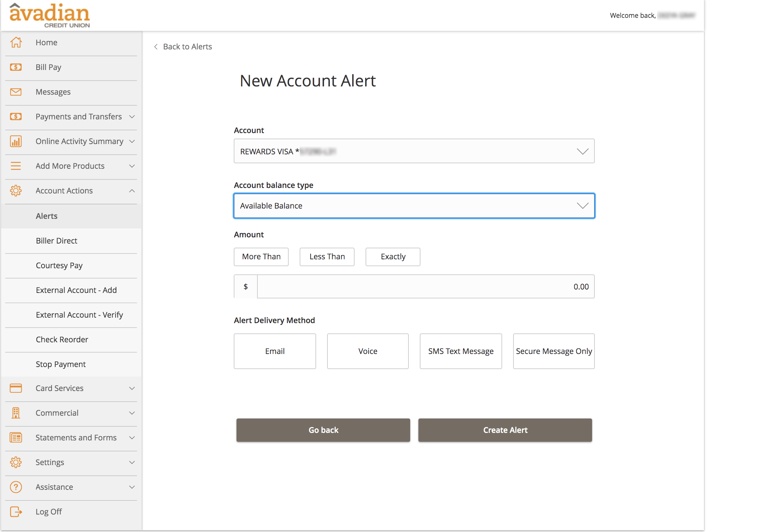Open the Account dropdown
The width and height of the screenshot is (774, 532).
[414, 151]
